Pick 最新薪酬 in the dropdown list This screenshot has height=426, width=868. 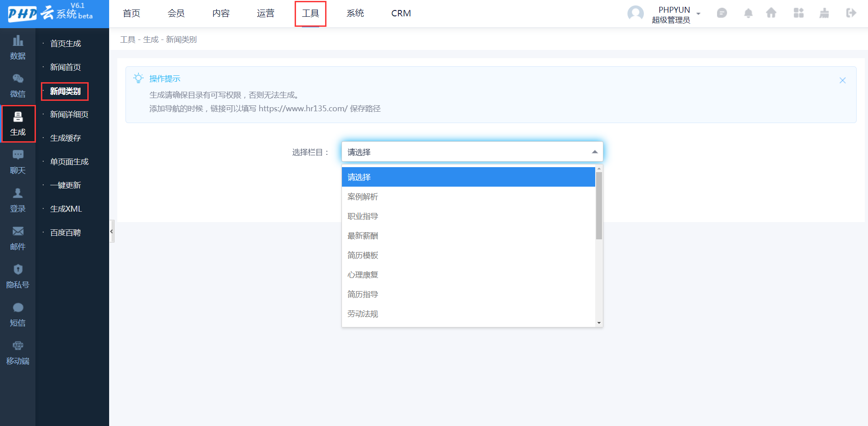click(468, 236)
